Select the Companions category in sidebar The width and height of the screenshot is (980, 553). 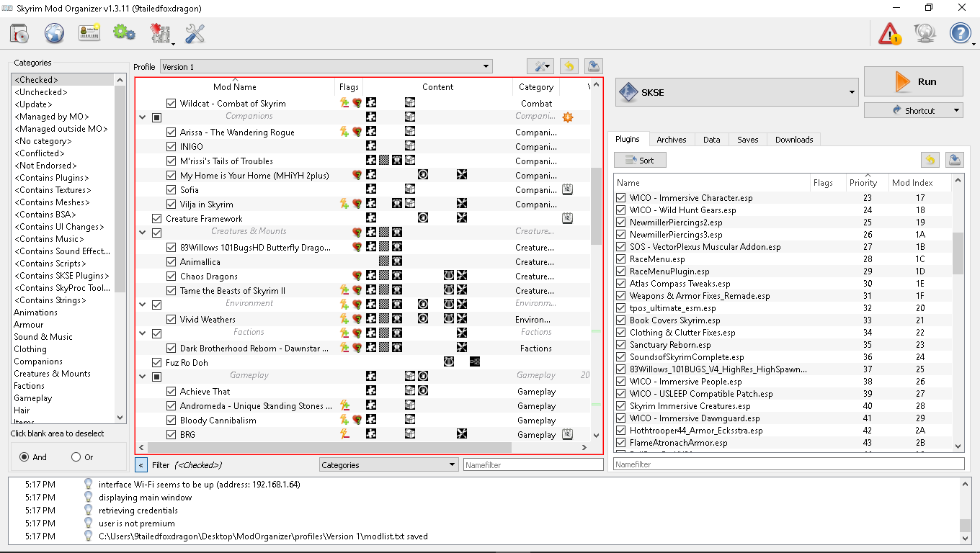pos(37,361)
